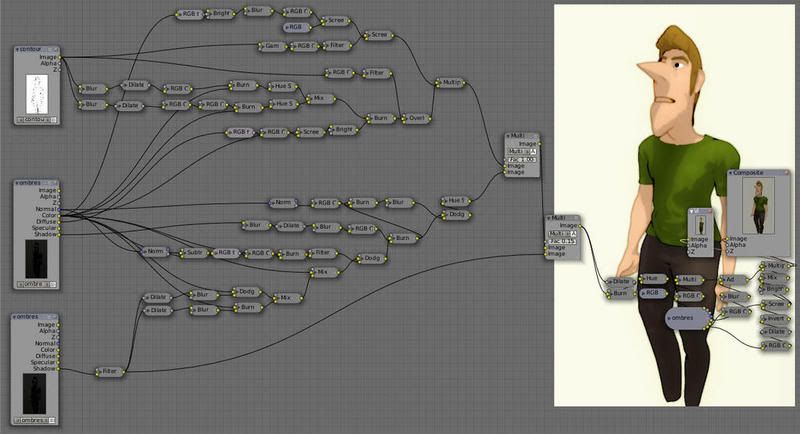Click the lower ombres node Image socket
The height and width of the screenshot is (434, 800).
pyautogui.click(x=58, y=324)
